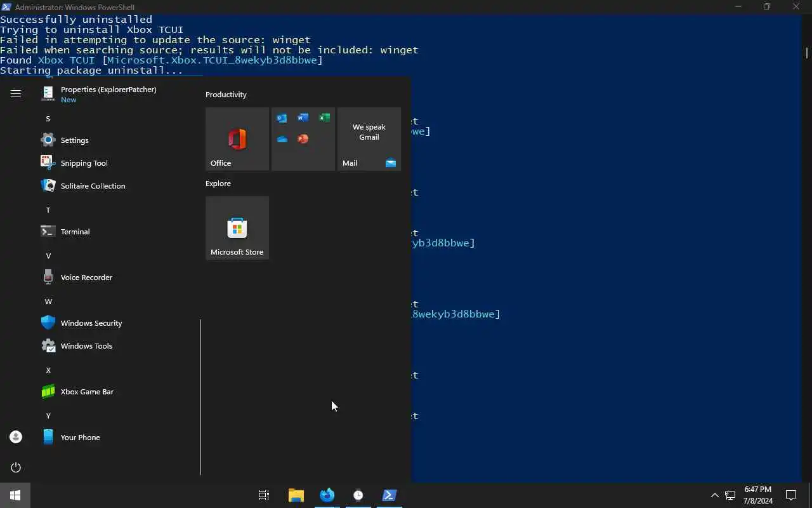Click the PowerShell window scrollbar
Image resolution: width=812 pixels, height=508 pixels.
pyautogui.click(x=806, y=53)
